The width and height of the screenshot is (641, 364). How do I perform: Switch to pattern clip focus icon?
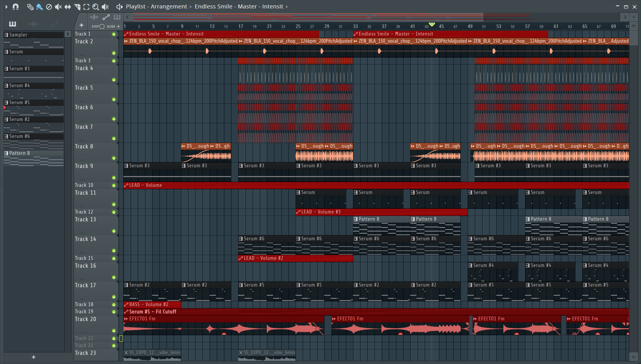coord(117,17)
